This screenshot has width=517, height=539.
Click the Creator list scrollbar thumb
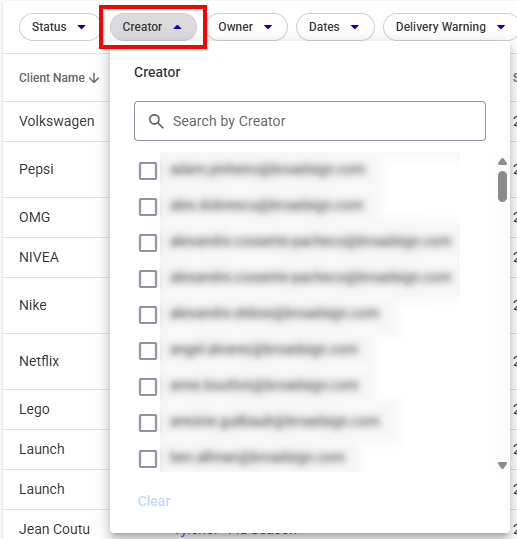tap(502, 186)
